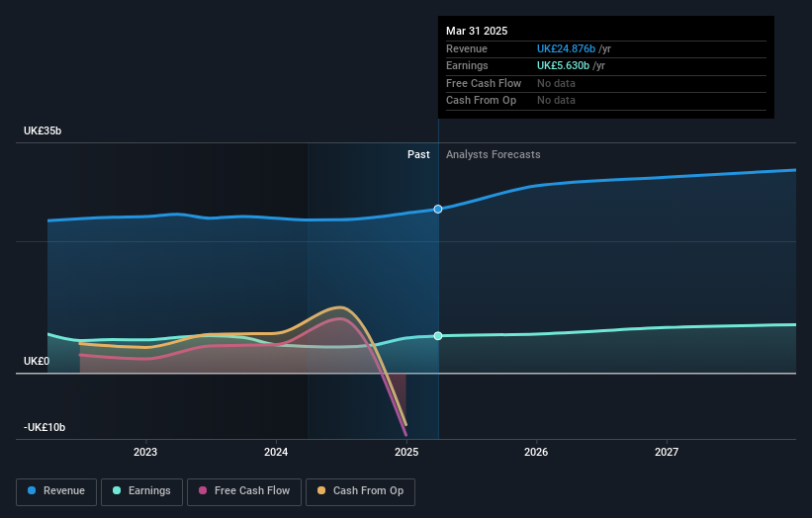Click the 'Mar 31 2025' tooltip date

477,31
